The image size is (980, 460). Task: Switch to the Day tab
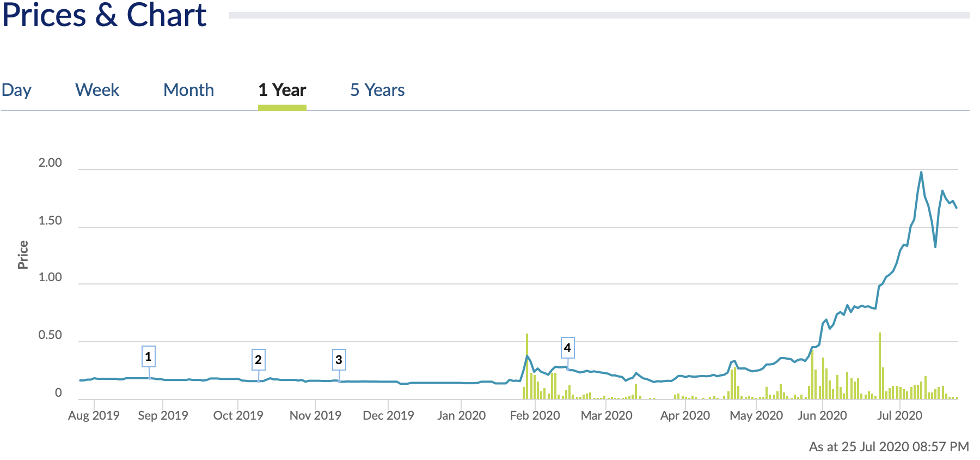16,90
